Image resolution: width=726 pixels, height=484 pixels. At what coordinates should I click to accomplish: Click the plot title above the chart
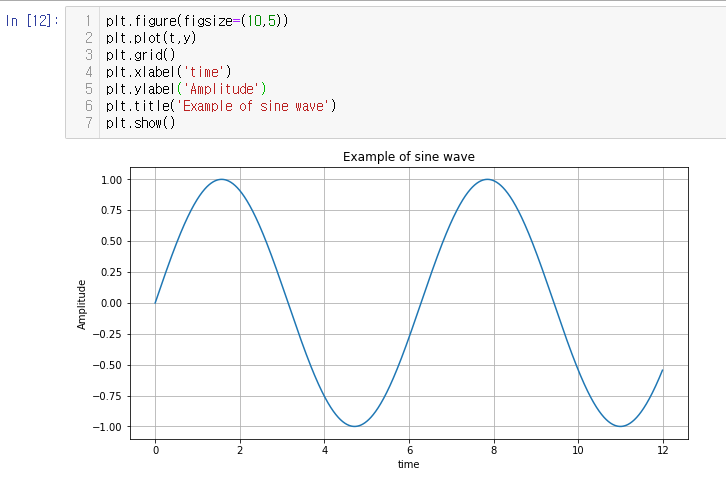click(409, 156)
